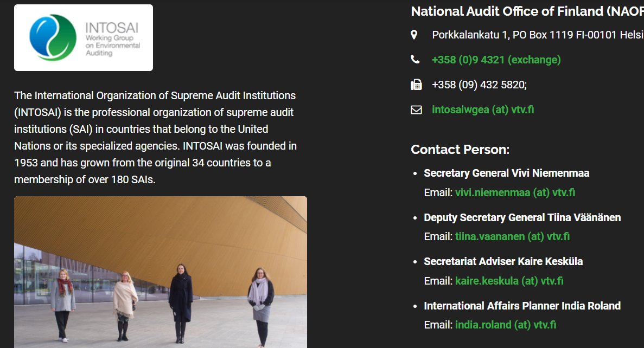Click the telephone handset icon
644x348 pixels.
(x=415, y=60)
